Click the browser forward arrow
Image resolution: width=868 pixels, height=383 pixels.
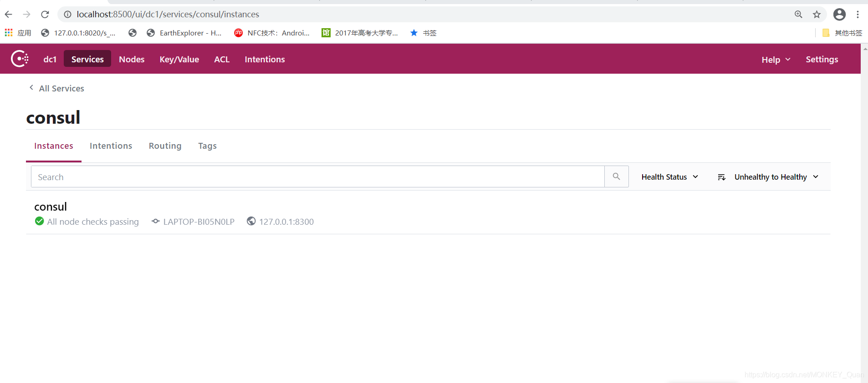pyautogui.click(x=26, y=15)
